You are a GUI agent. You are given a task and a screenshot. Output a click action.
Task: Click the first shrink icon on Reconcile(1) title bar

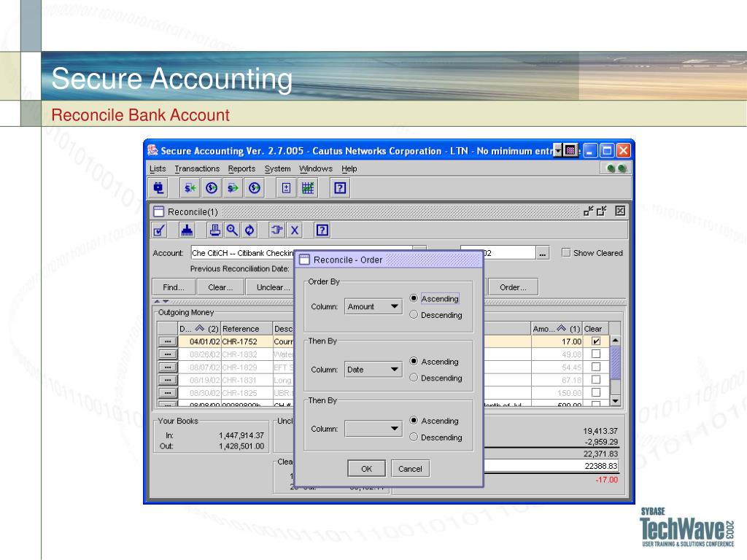point(589,211)
